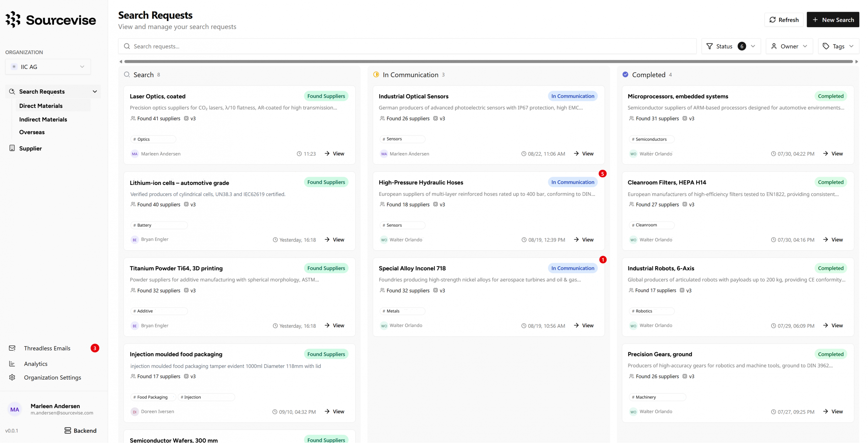Click the Threadless Emails envelope icon
The width and height of the screenshot is (868, 443).
coord(12,348)
